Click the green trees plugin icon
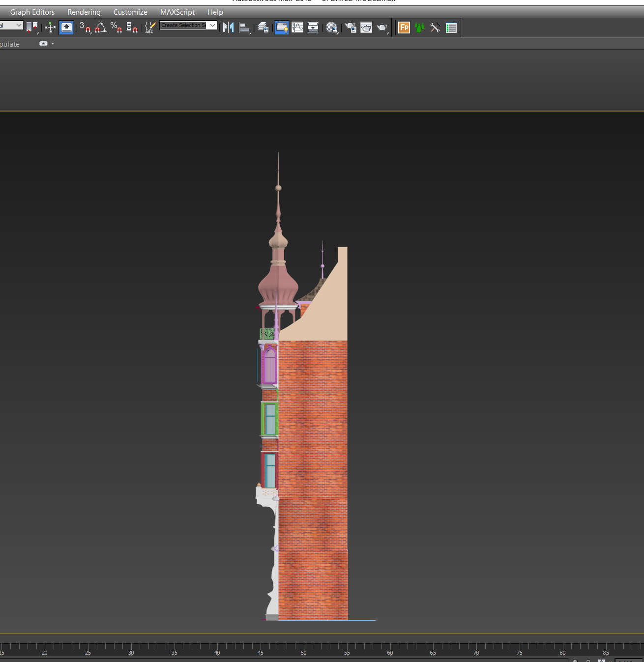Screen dimensions: 644x662 (419, 28)
